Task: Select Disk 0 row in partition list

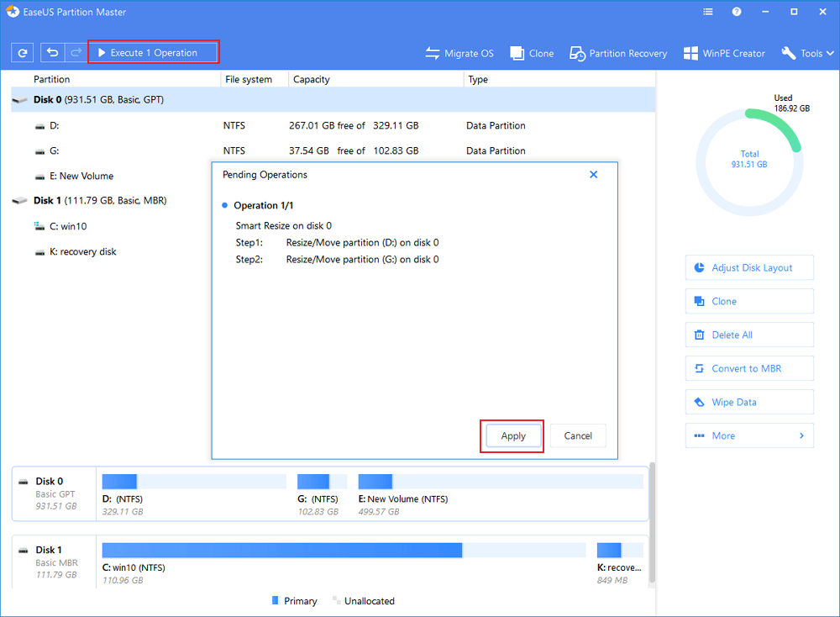Action: tap(333, 100)
